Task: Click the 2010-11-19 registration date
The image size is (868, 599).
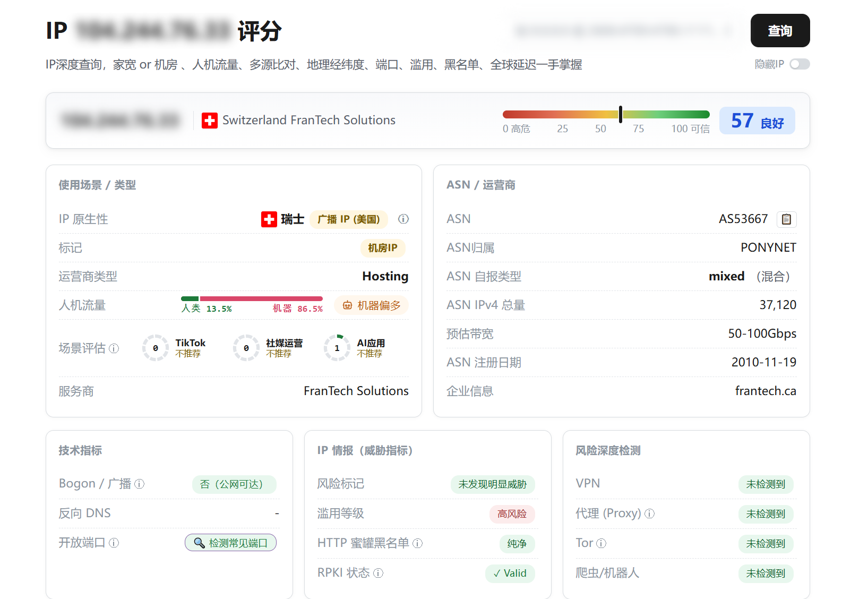Action: 764,362
